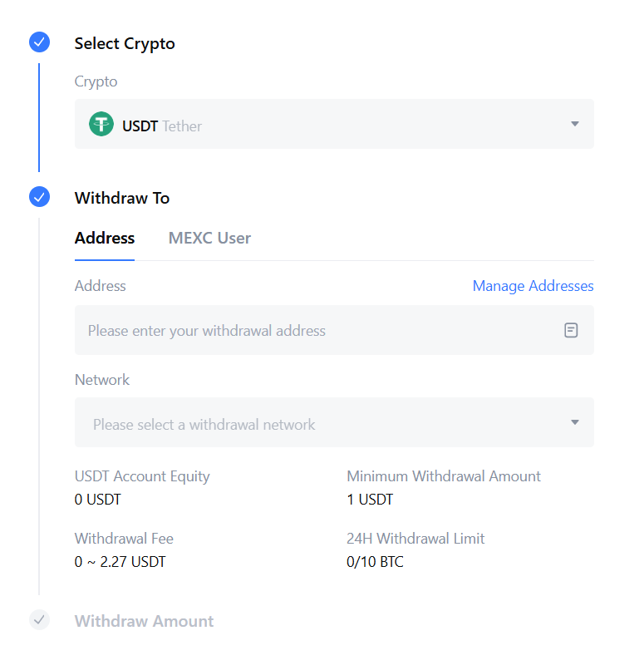
Task: Click the Minimum Withdrawal Amount value
Action: click(368, 499)
